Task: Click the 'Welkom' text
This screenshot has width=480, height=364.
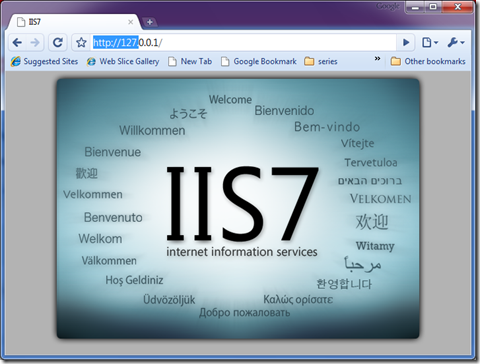Action: tap(100, 239)
